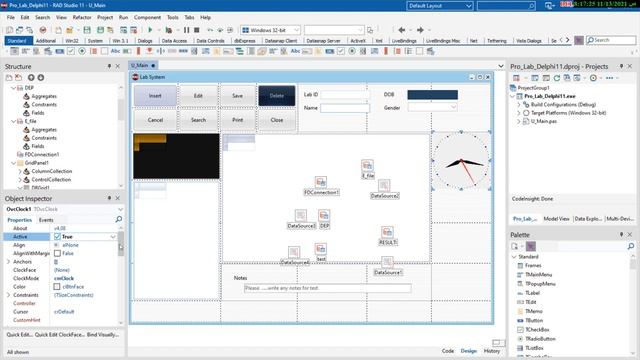Open the Refactor menu

click(x=82, y=18)
